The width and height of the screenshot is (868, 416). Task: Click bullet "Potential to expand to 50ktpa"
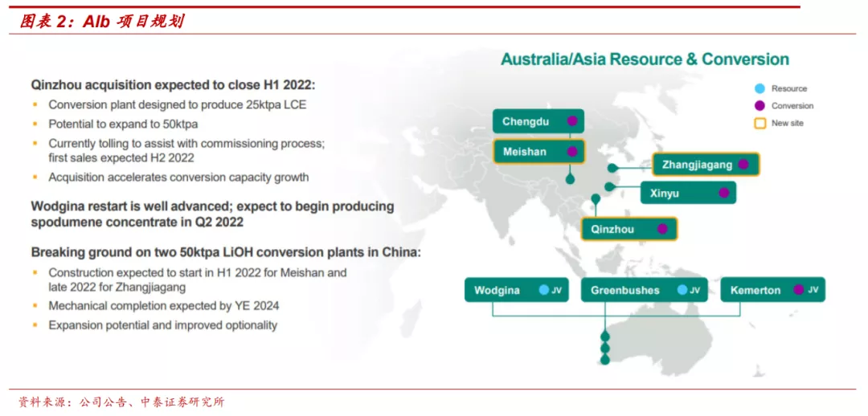click(x=123, y=124)
